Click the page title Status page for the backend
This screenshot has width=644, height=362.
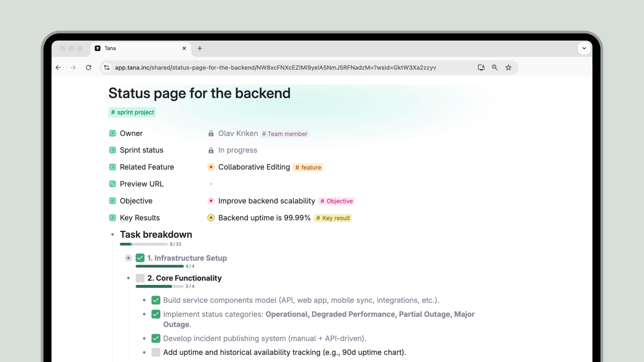(199, 93)
